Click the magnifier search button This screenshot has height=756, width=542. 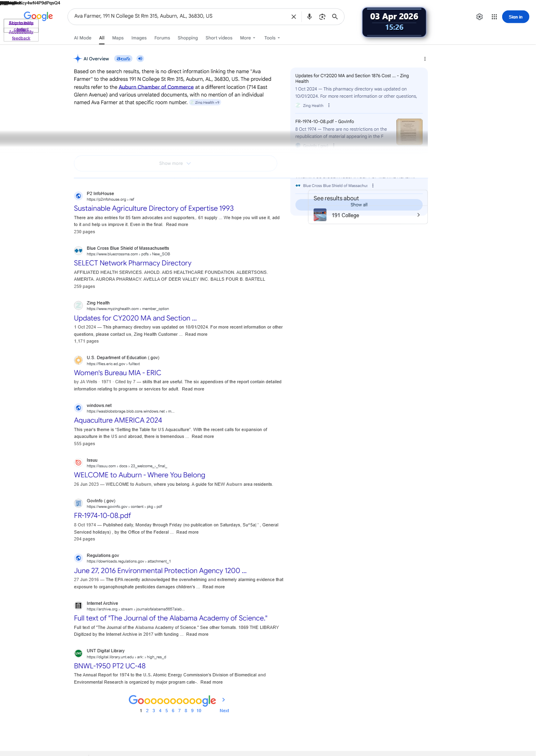coord(335,17)
